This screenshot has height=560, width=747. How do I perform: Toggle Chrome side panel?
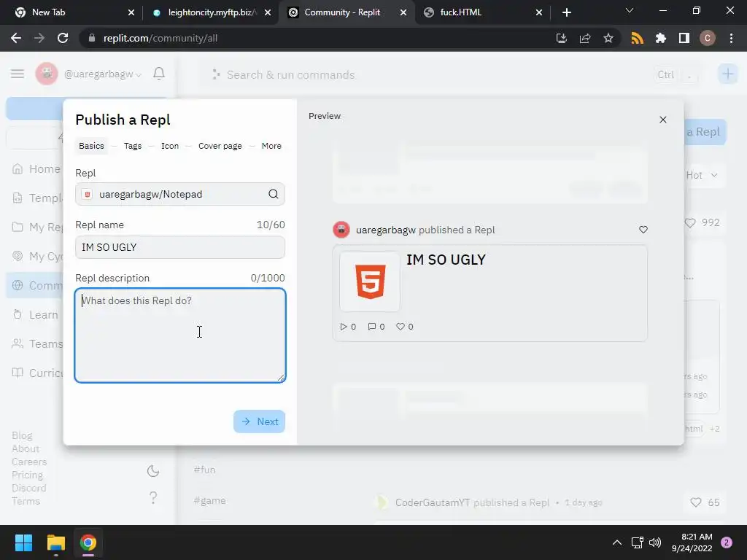[684, 38]
